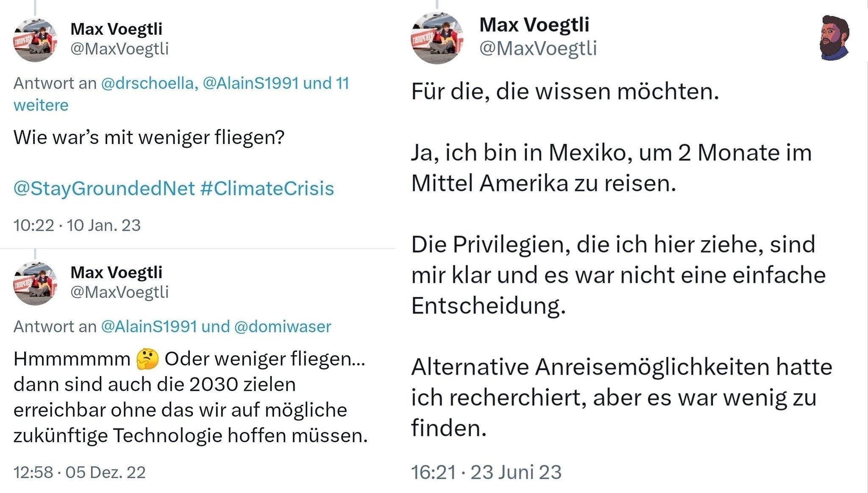Click the profile picture on the 05 Dez. 22 tweet

(x=35, y=283)
